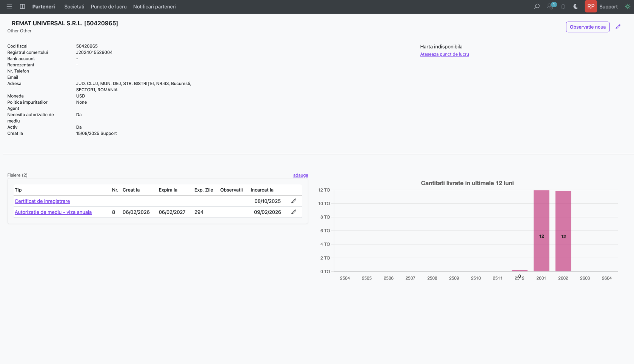The height and width of the screenshot is (364, 634).
Task: Click the Expira la column header
Action: [x=168, y=190]
